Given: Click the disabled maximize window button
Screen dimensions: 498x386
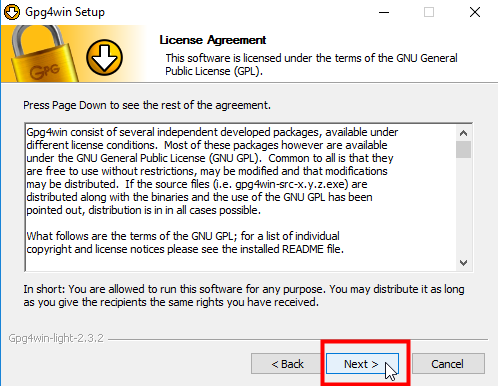Looking at the screenshot, I should [x=429, y=12].
